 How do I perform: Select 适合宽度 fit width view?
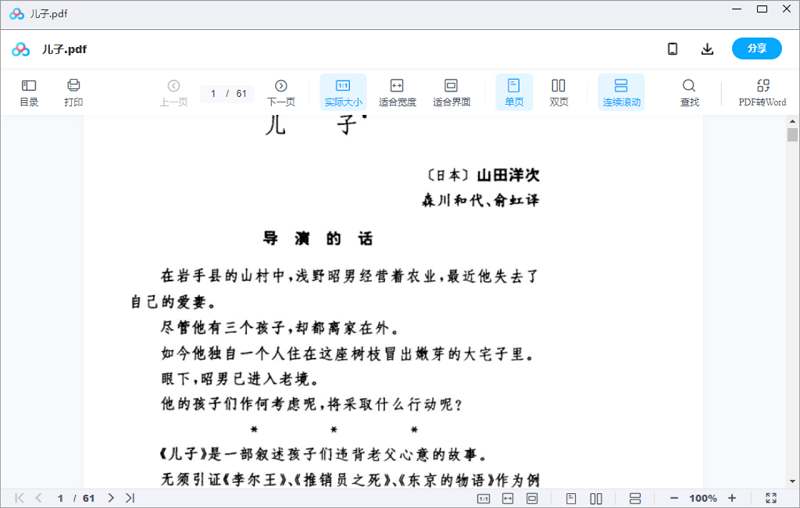click(396, 92)
